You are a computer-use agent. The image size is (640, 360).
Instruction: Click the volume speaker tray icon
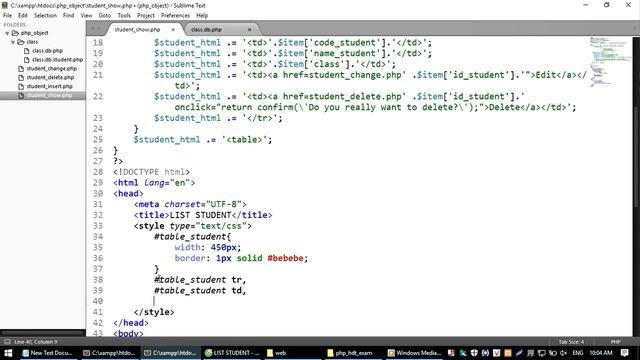[x=564, y=353]
